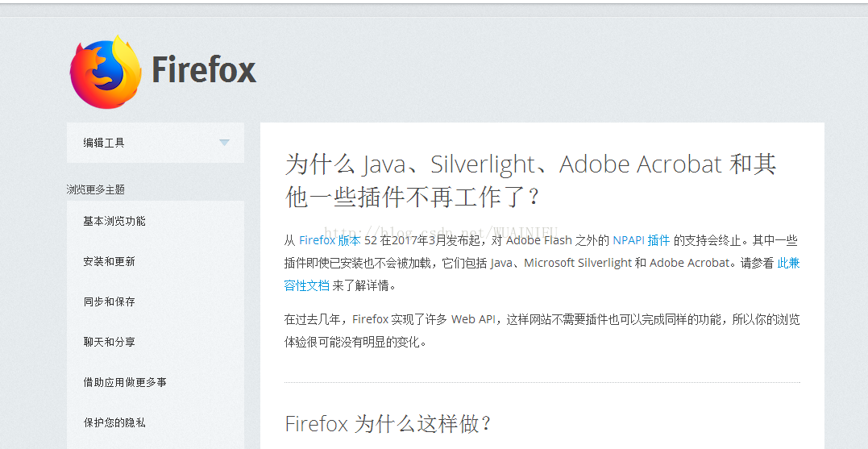The height and width of the screenshot is (449, 868).
Task: Open the 基本浏览功能 topic
Action: [x=114, y=221]
